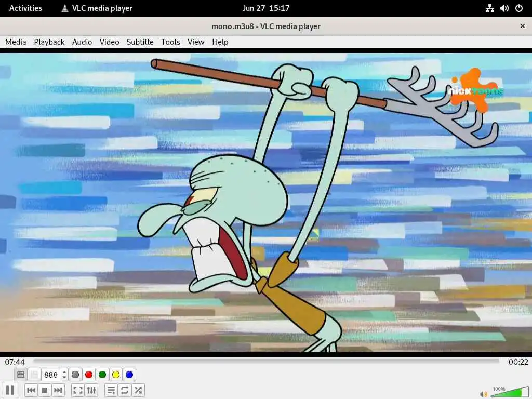Open the Help menu
The image size is (532, 399).
[x=220, y=42]
